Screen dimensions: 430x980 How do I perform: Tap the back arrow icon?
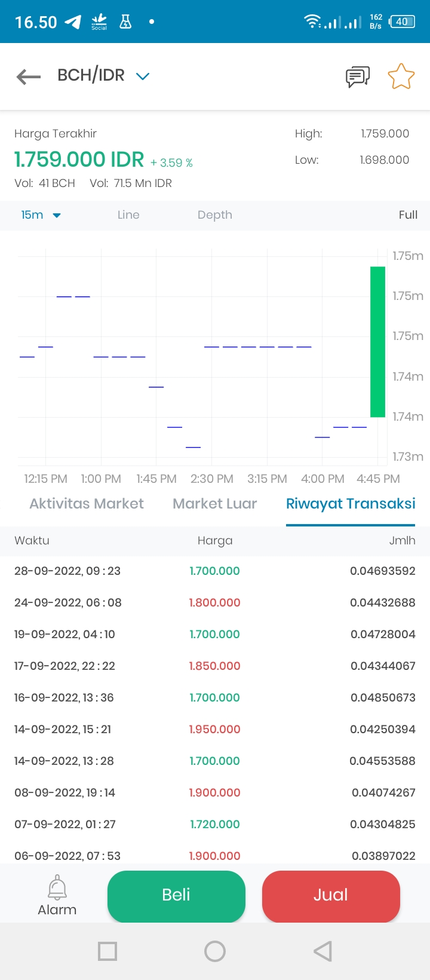28,76
